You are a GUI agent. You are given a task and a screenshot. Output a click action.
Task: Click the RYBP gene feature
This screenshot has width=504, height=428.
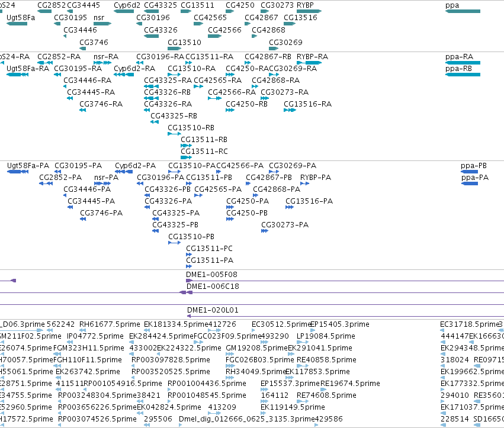pos(309,11)
